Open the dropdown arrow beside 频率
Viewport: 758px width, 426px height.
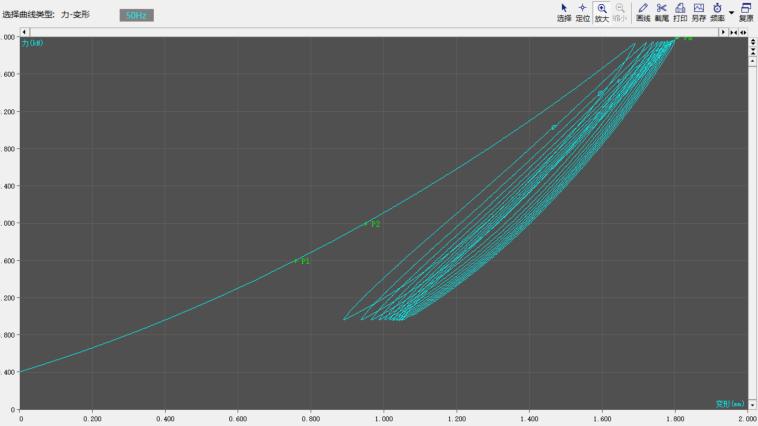[x=731, y=13]
